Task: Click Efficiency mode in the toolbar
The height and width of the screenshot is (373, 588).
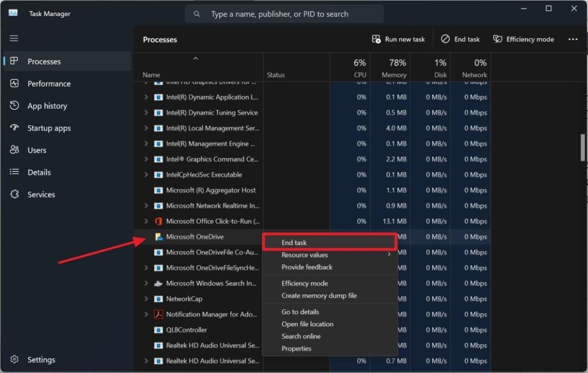Action: click(x=523, y=39)
